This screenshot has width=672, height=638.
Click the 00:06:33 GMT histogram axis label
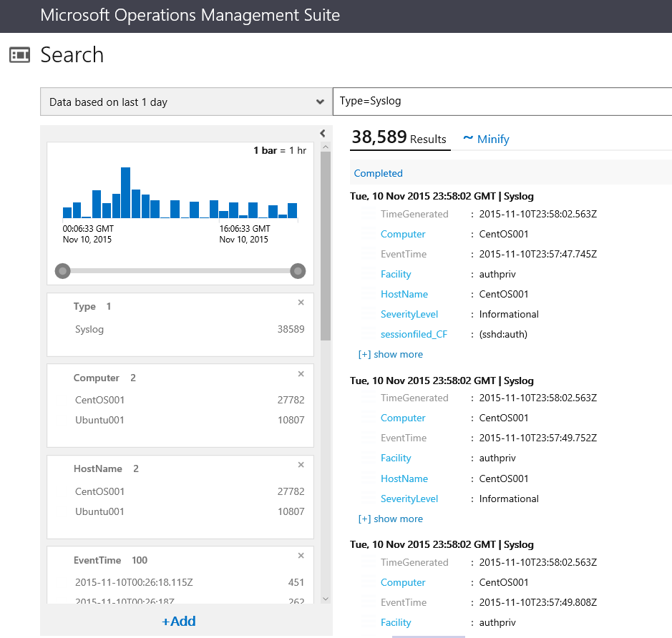[88, 229]
